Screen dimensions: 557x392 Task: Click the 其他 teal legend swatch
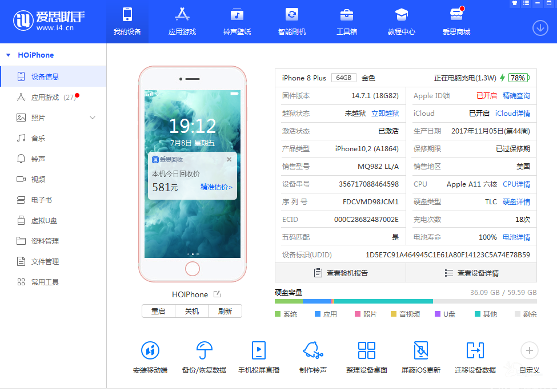[x=478, y=314]
